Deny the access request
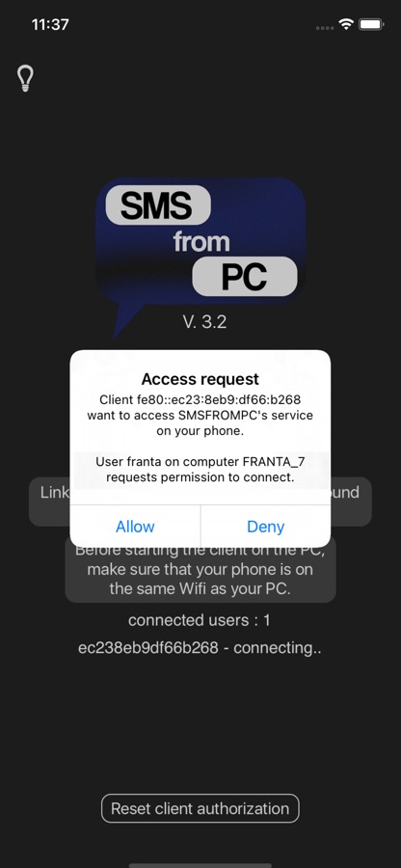This screenshot has width=401, height=868. [x=265, y=526]
